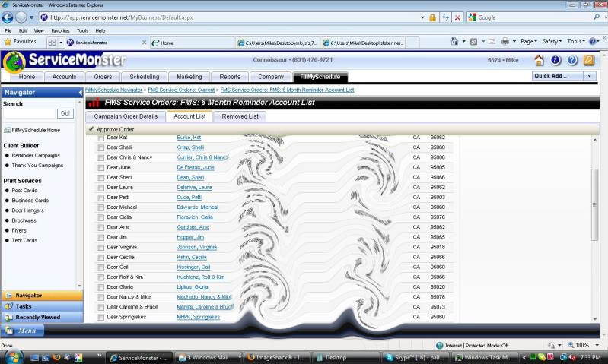Open the Johnson, Virginia account link
The height and width of the screenshot is (364, 608).
[x=197, y=247]
